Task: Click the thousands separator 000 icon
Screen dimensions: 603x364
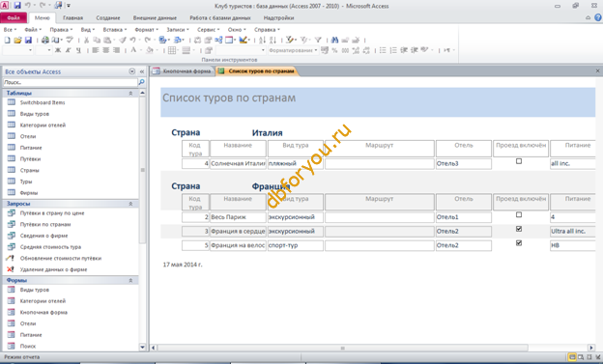Action: pyautogui.click(x=345, y=50)
